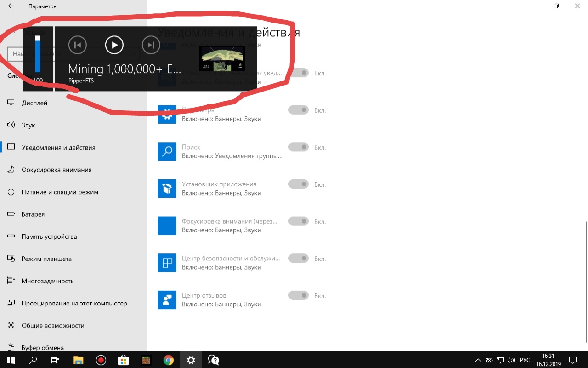Skip to previous track in media overlay
The height and width of the screenshot is (368, 588).
click(78, 45)
